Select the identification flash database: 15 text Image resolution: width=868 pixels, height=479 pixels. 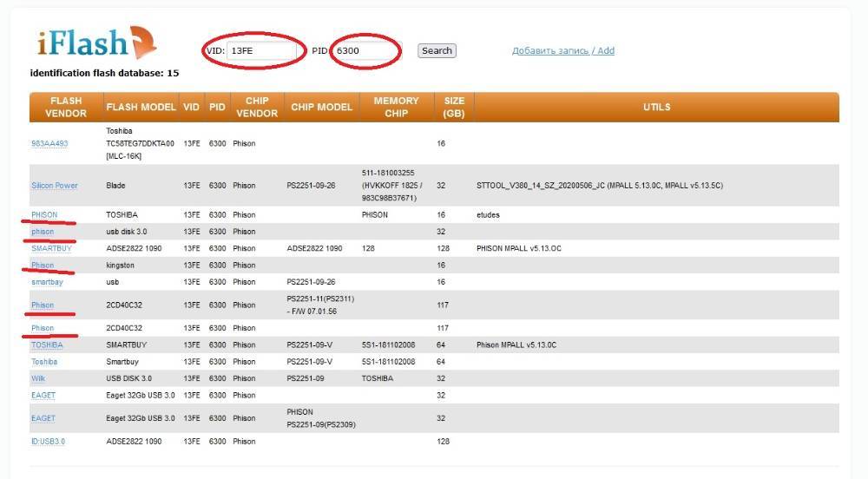[x=105, y=73]
